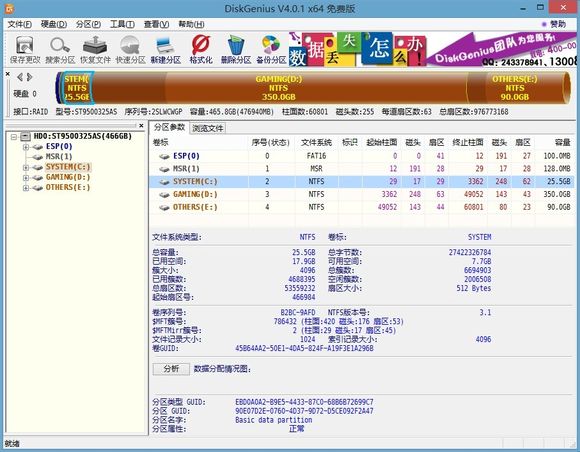This screenshot has width=580, height=452.
Task: Open the Tools (工具) menu
Action: pyautogui.click(x=122, y=24)
